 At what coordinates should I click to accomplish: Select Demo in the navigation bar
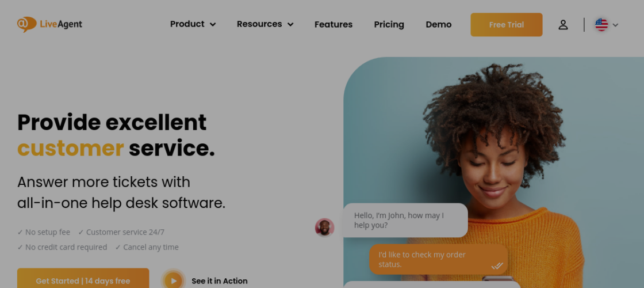[438, 24]
